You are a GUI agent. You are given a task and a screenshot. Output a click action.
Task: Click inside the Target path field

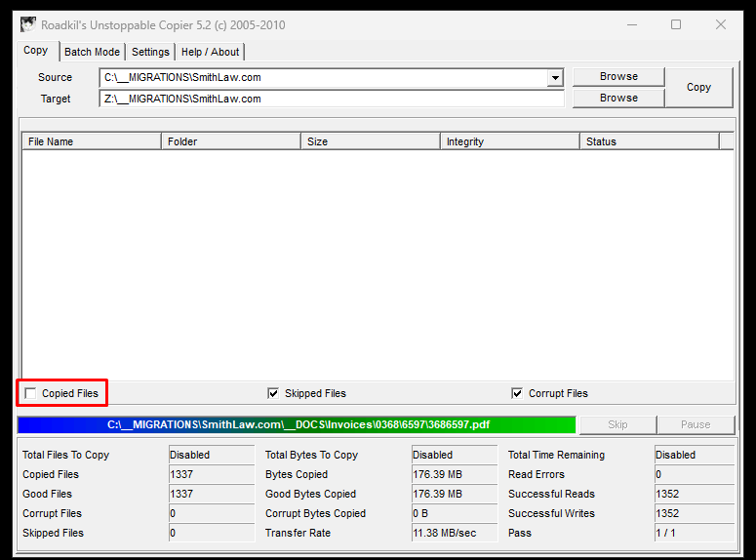[x=332, y=99]
